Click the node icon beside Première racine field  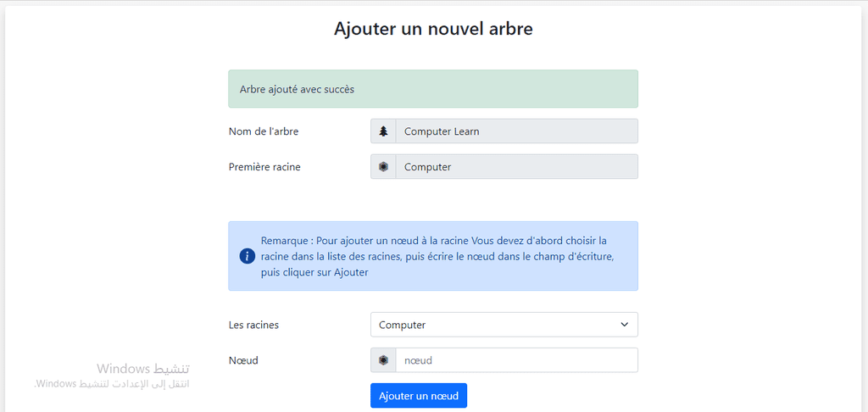point(383,167)
